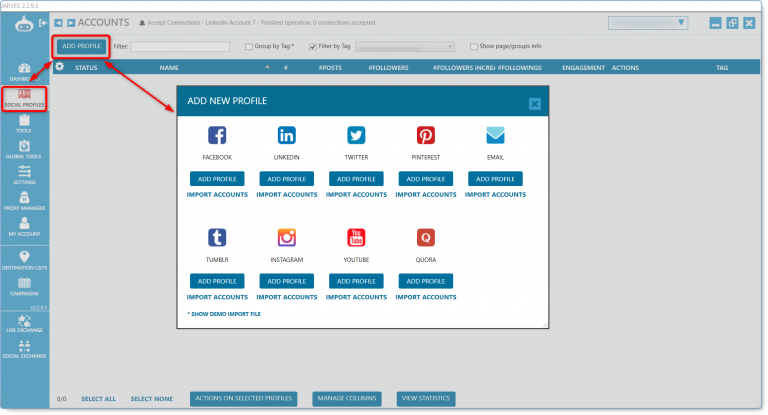The image size is (768, 415).
Task: Click the Instagram camera icon
Action: pos(286,237)
